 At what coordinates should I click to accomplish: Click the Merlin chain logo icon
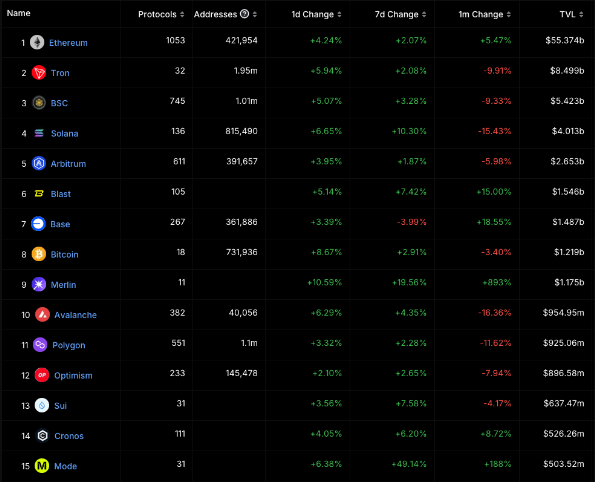(x=39, y=284)
